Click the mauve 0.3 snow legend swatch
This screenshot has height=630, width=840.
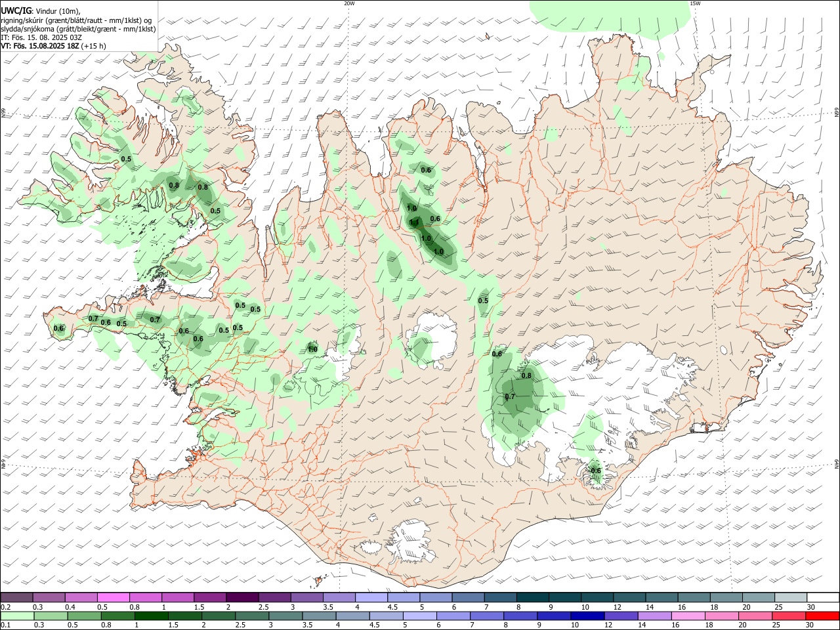(x=49, y=597)
